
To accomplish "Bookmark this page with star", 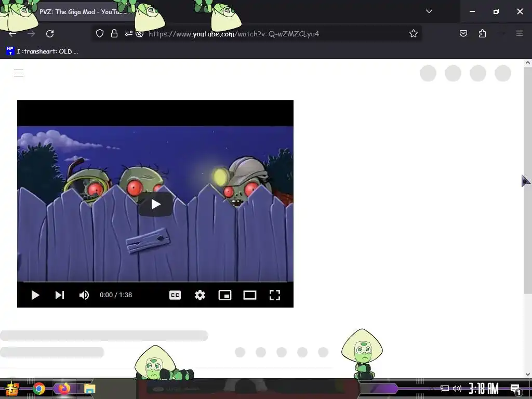I will click(x=413, y=33).
